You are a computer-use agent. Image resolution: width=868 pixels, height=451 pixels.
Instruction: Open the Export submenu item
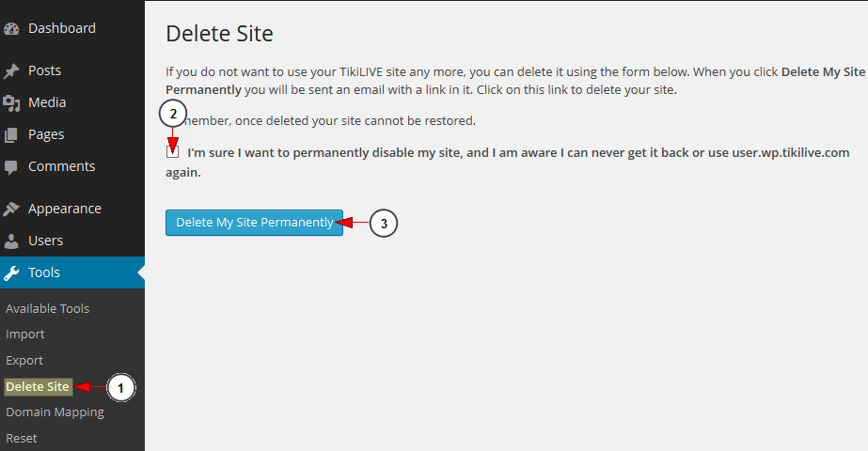[x=24, y=360]
